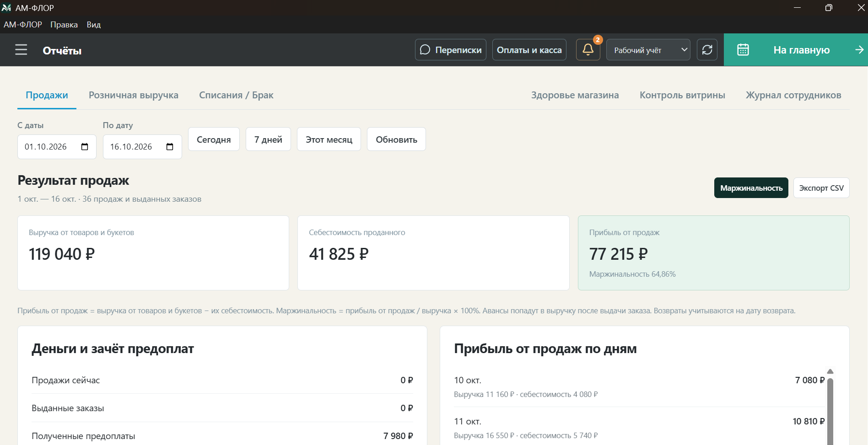This screenshot has height=445, width=868.
Task: Open the Правка menu
Action: 64,25
